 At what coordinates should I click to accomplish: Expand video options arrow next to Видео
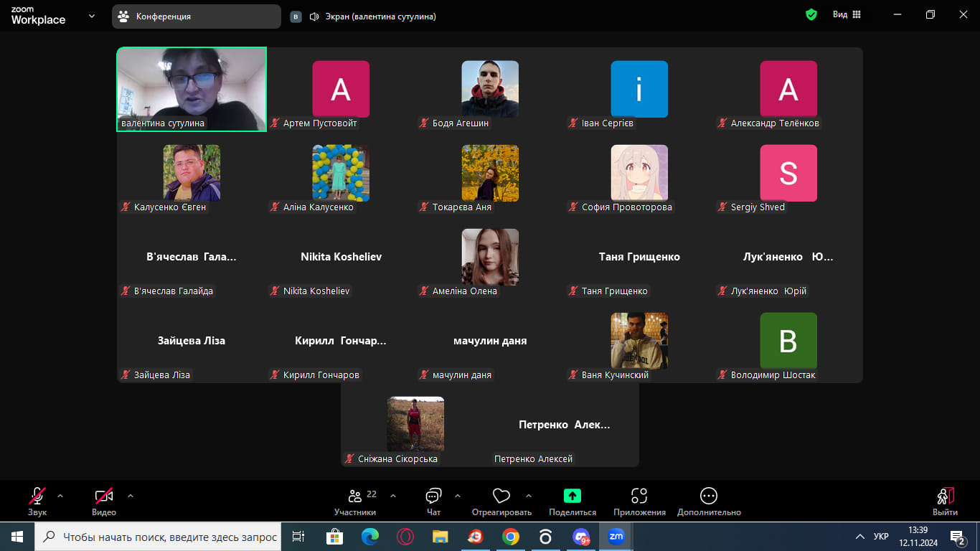[x=131, y=495]
